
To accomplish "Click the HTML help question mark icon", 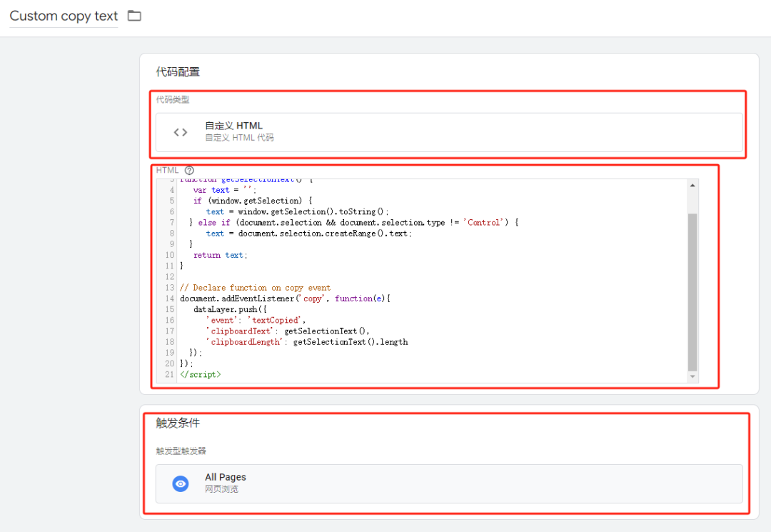I will pos(189,171).
